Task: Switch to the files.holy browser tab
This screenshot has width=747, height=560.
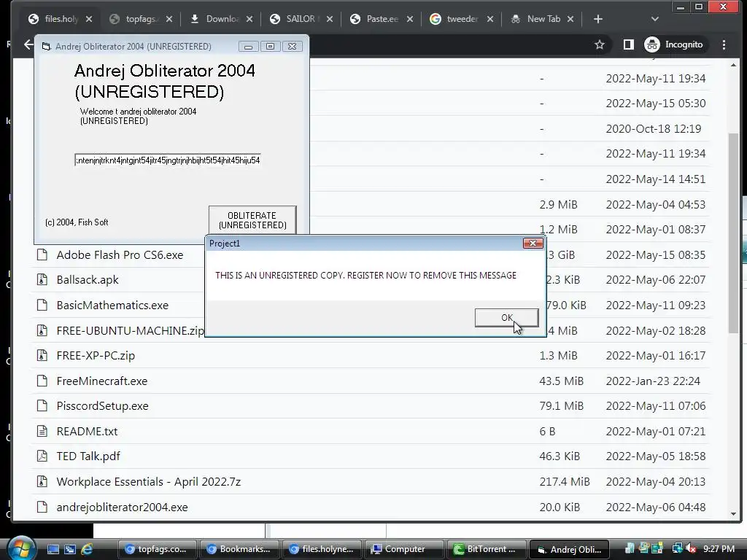Action: (x=61, y=19)
